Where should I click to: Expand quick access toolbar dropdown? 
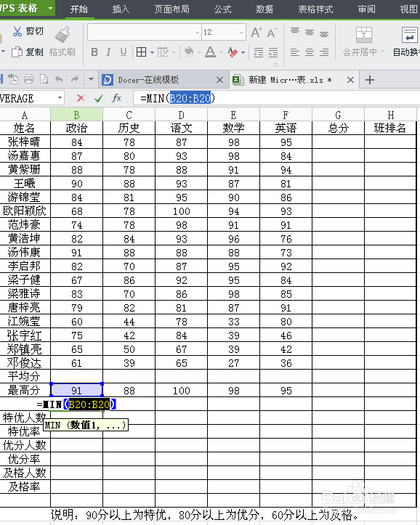(x=91, y=79)
